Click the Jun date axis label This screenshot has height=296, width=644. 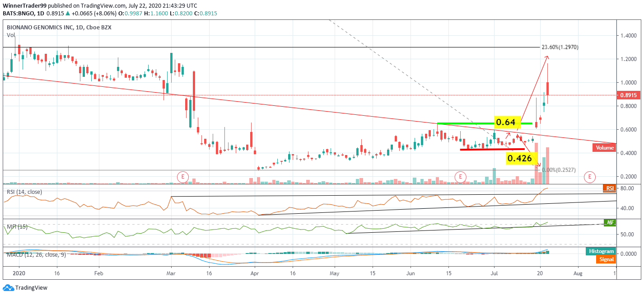[x=411, y=273]
